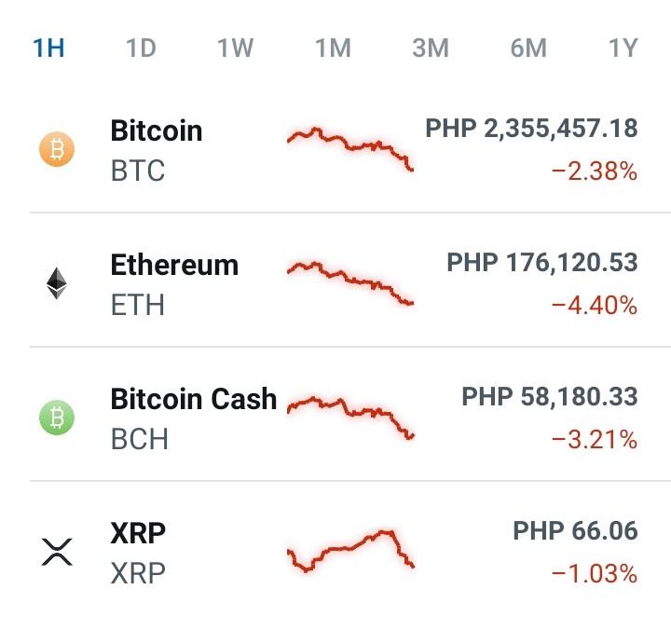Click the Ethereum −4.40% change value

tap(595, 306)
